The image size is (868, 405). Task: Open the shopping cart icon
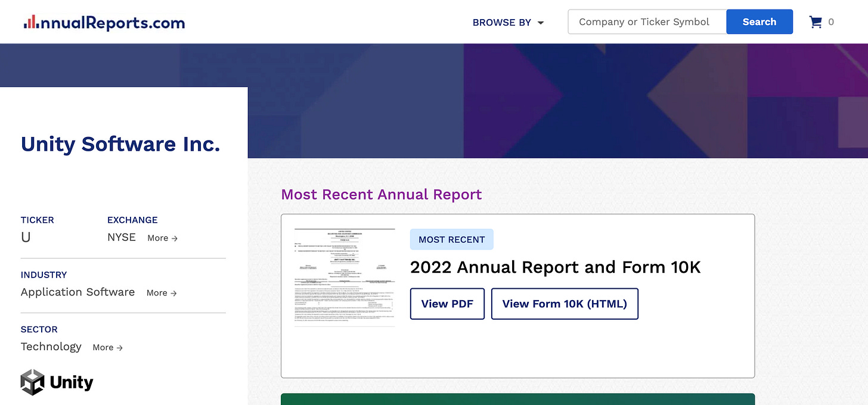[815, 22]
